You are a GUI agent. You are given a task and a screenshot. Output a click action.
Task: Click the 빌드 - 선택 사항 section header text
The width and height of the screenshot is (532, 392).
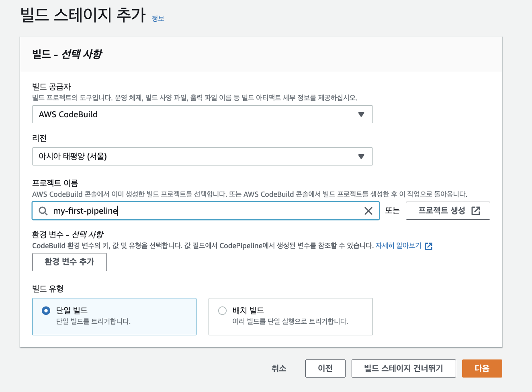tap(67, 54)
